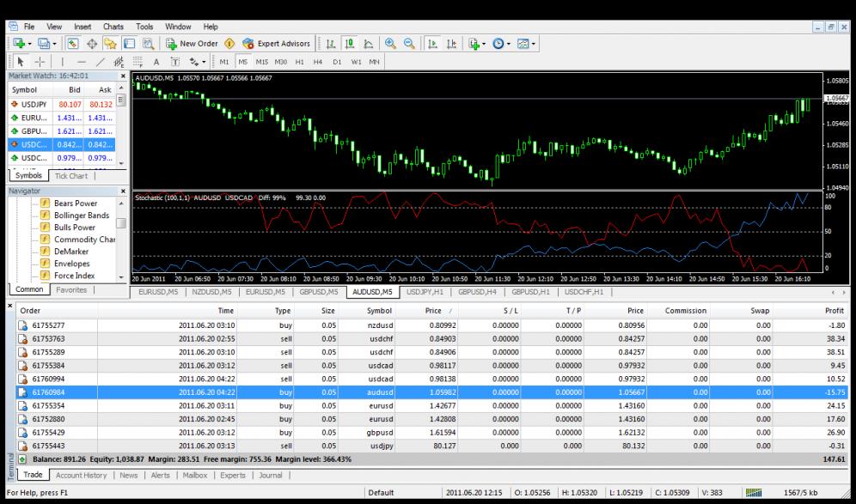The height and width of the screenshot is (504, 856).
Task: Select Bollinger Bands in the Navigator
Action: click(82, 216)
